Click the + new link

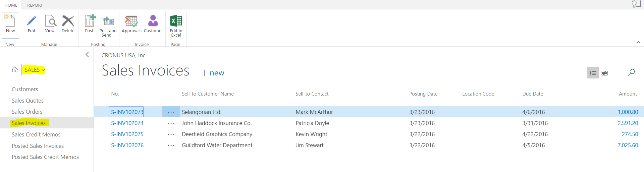tap(213, 73)
